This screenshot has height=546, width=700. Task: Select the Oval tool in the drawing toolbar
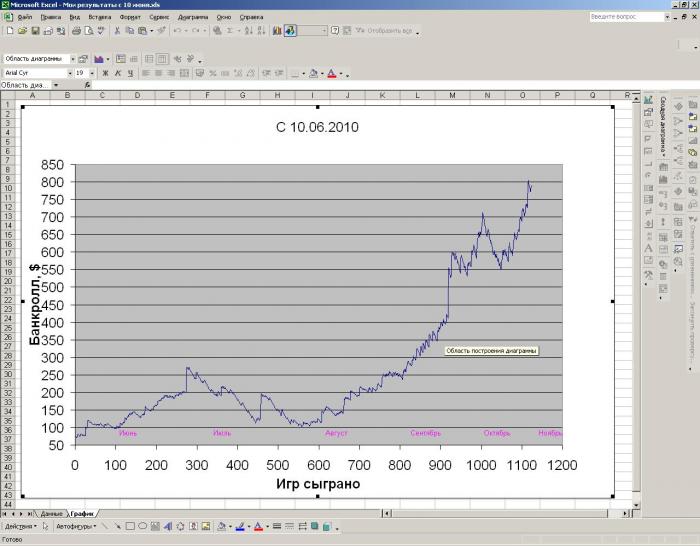click(142, 526)
